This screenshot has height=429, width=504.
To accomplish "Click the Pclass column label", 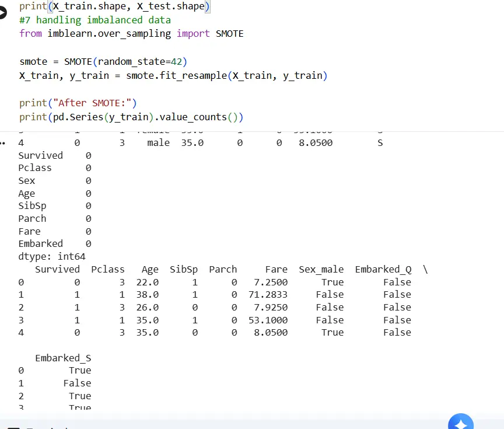I will coord(108,269).
